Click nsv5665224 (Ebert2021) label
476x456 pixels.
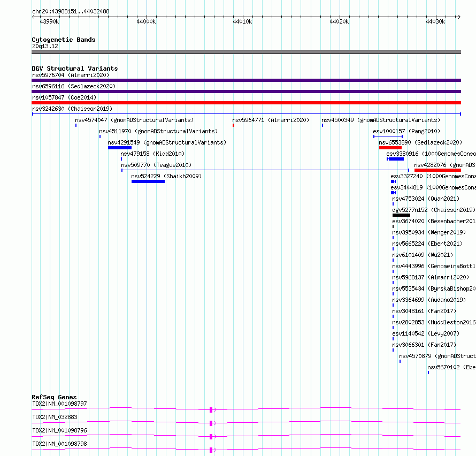pyautogui.click(x=427, y=244)
